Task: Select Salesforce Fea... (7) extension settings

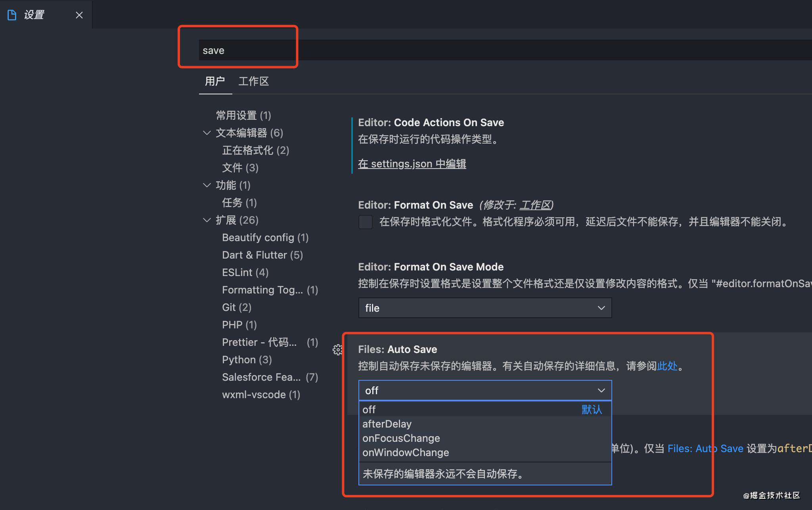Action: point(270,377)
